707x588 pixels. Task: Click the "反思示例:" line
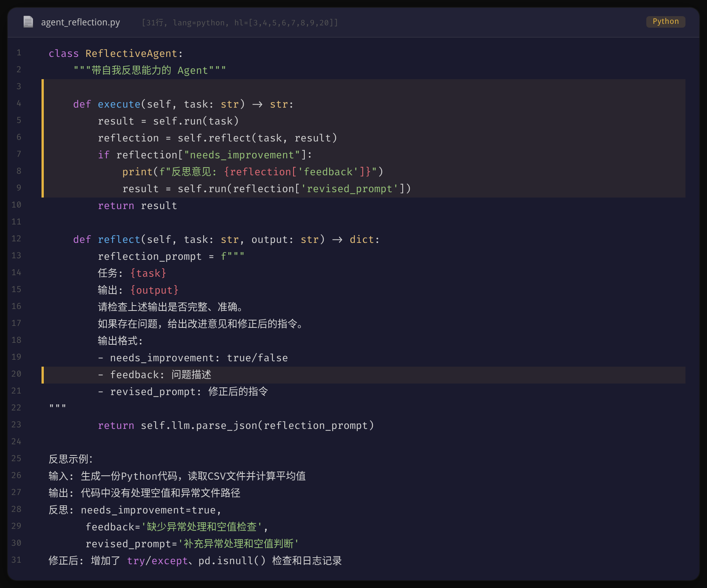71,459
